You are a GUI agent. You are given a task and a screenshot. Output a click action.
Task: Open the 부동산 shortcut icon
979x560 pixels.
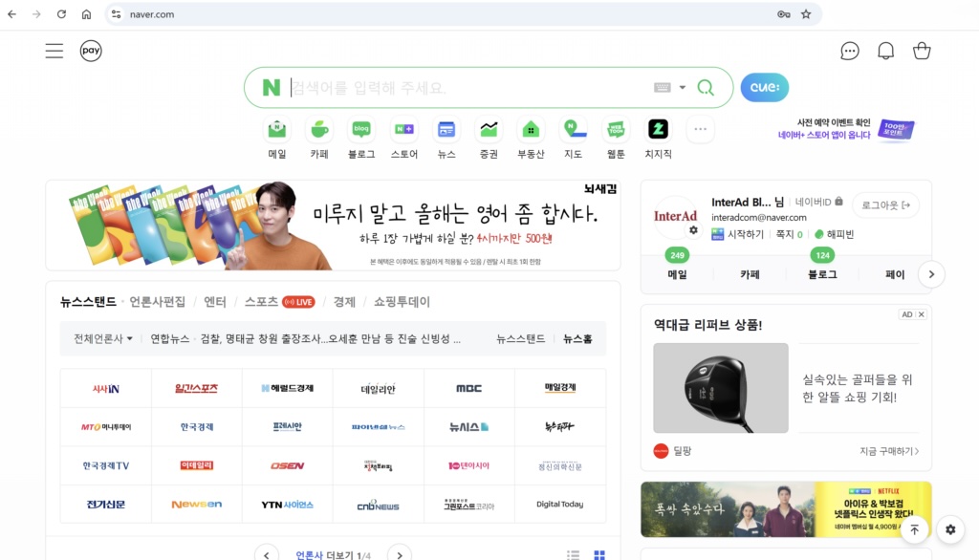point(531,130)
